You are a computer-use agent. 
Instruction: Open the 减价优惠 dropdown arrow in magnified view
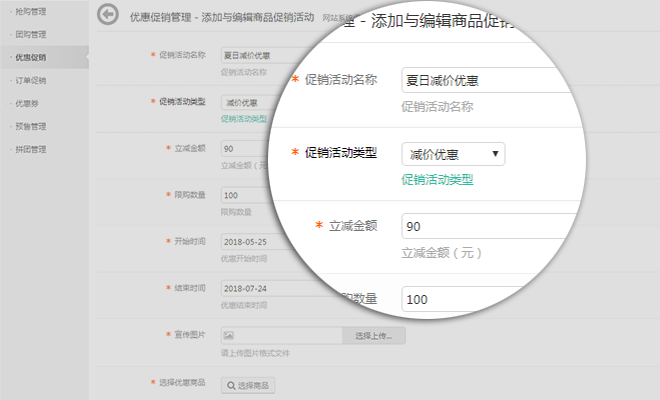pyautogui.click(x=495, y=154)
